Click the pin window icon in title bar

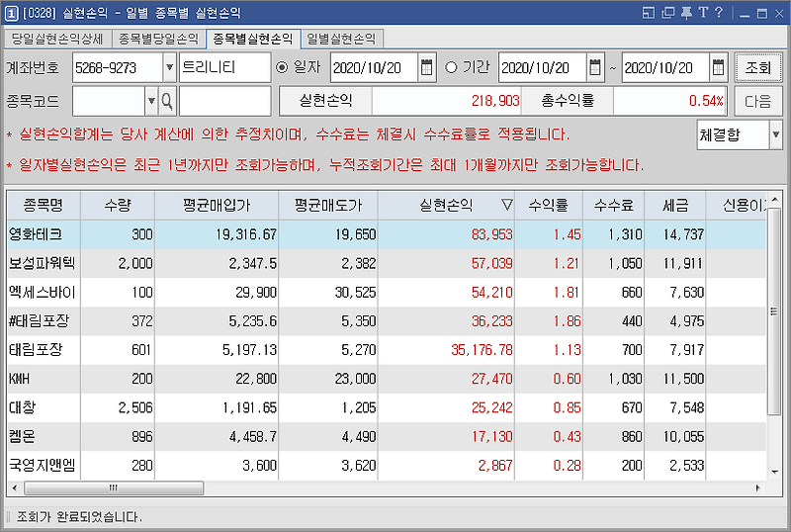click(x=686, y=13)
